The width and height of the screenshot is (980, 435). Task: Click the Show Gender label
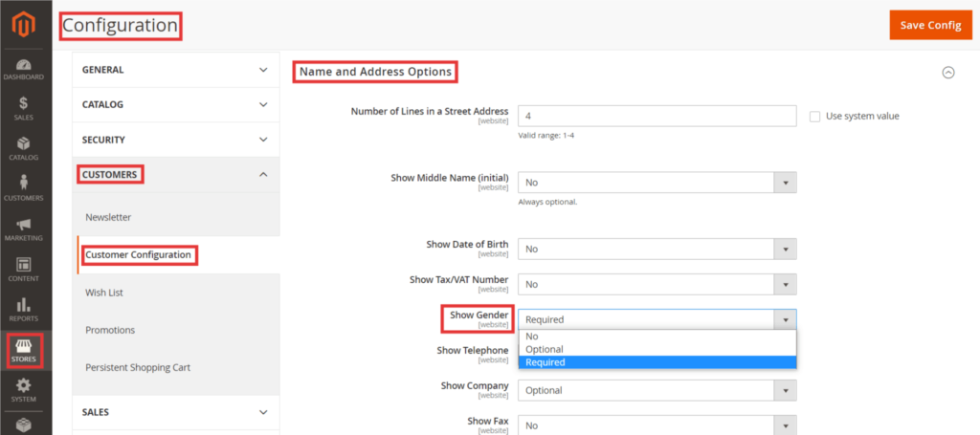[x=479, y=315]
